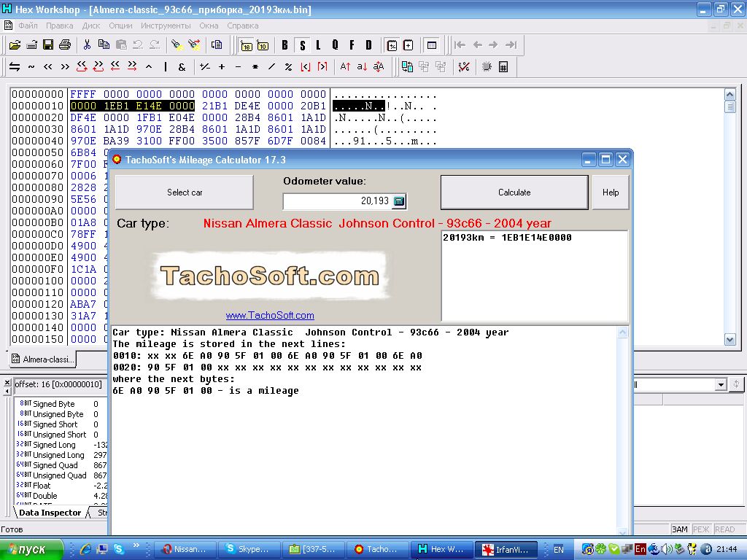Open a file with the folder icon

click(x=15, y=45)
